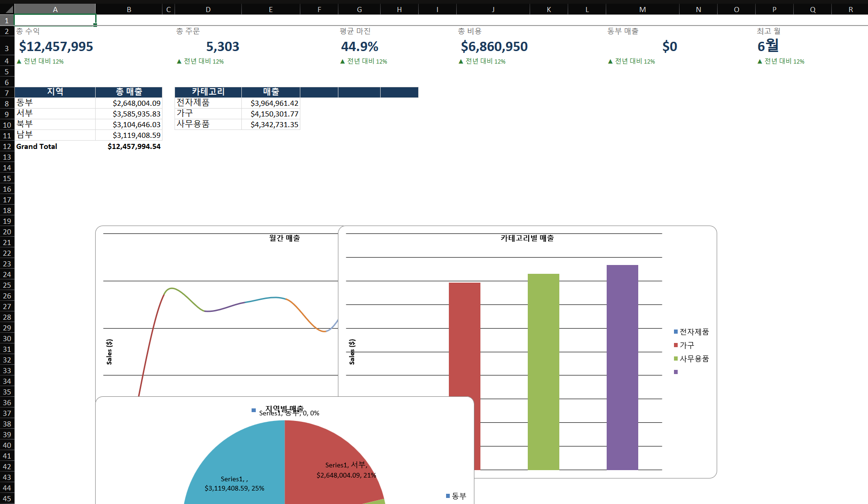Click the 동부 legend entry in pie chart
Image resolution: width=868 pixels, height=504 pixels.
456,496
